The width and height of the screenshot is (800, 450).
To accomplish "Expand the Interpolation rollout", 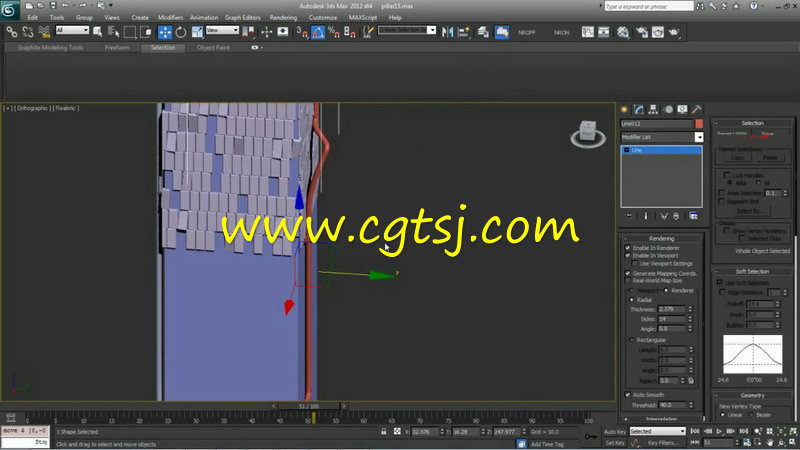I will (x=662, y=419).
